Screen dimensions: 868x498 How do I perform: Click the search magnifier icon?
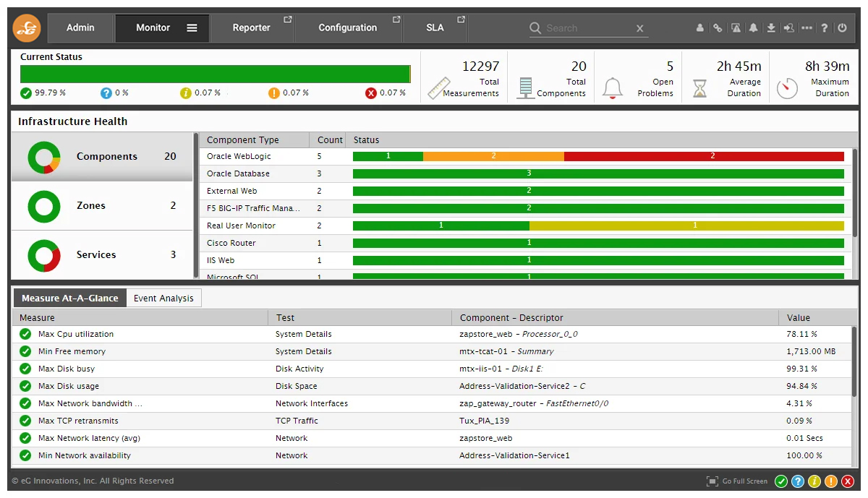pyautogui.click(x=535, y=28)
